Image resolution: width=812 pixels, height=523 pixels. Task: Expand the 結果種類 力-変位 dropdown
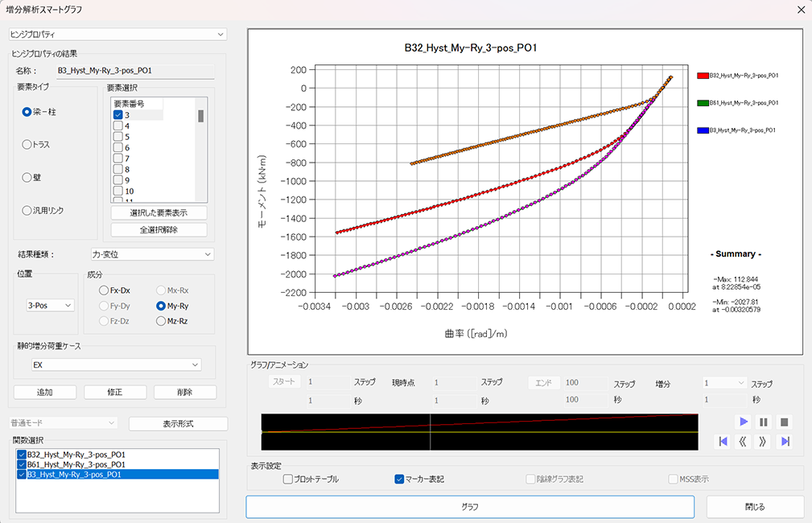151,255
